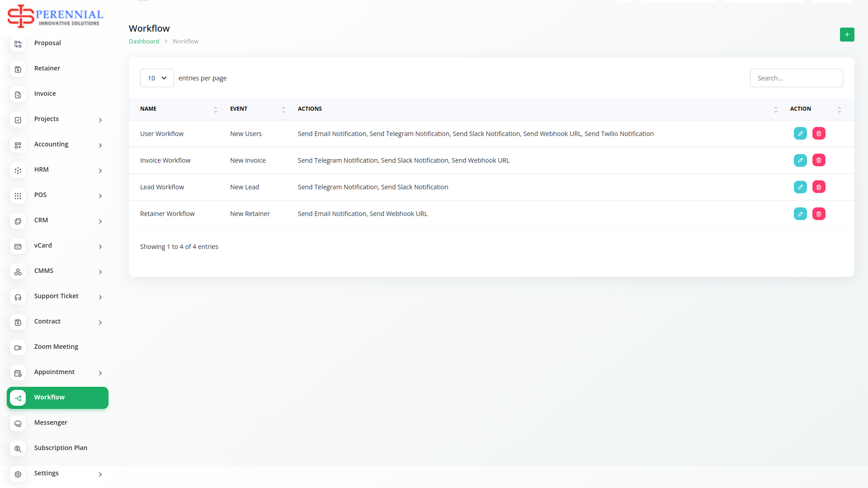Viewport: 868px width, 488px height.
Task: Sort table by Name column
Action: click(215, 109)
